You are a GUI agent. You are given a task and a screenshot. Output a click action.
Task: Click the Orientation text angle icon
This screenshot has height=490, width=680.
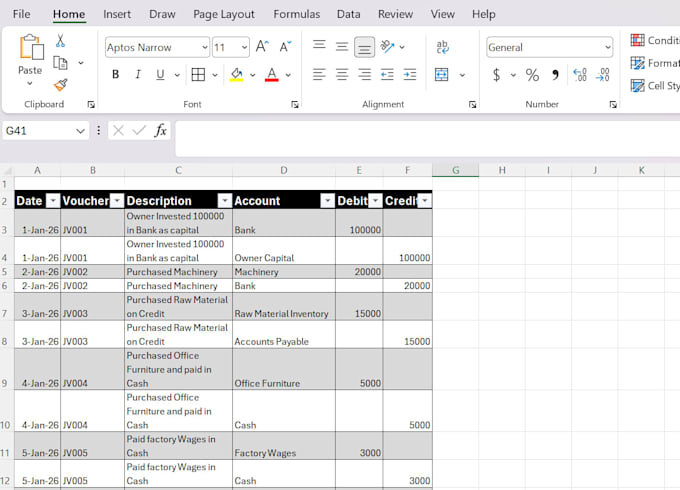tap(387, 46)
